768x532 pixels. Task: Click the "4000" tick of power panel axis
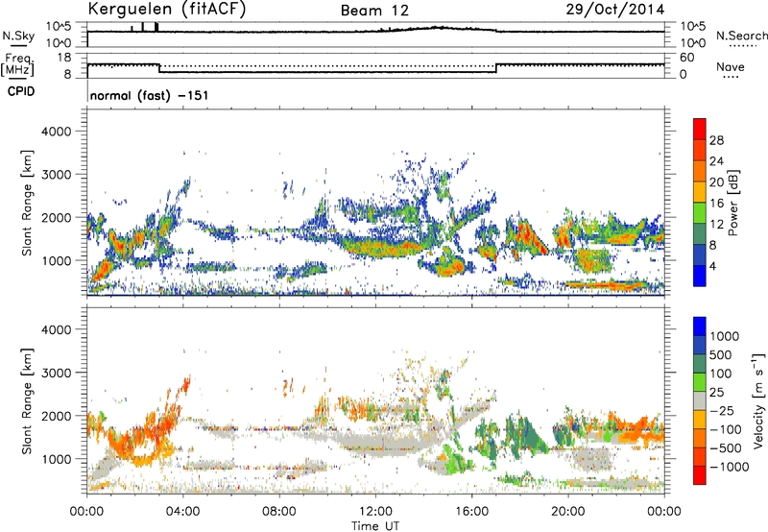pos(56,132)
